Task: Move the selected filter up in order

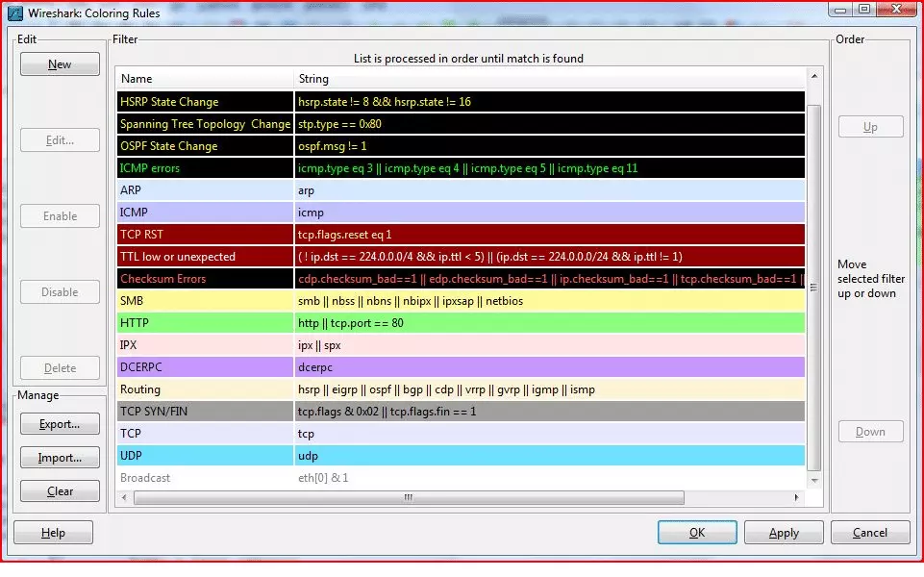Action: 870,126
